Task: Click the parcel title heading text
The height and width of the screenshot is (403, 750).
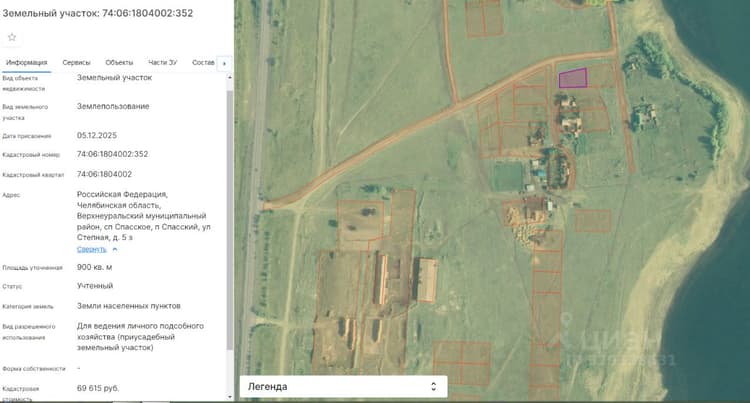Action: (x=98, y=13)
